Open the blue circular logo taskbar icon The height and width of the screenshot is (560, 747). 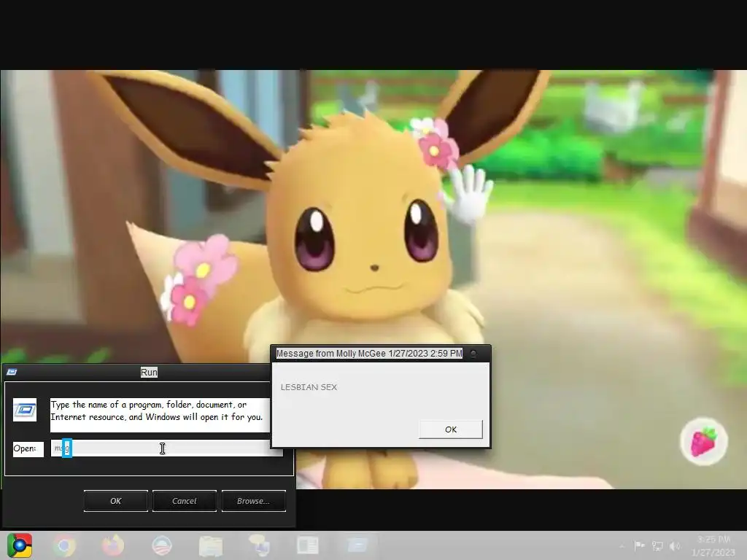[161, 545]
